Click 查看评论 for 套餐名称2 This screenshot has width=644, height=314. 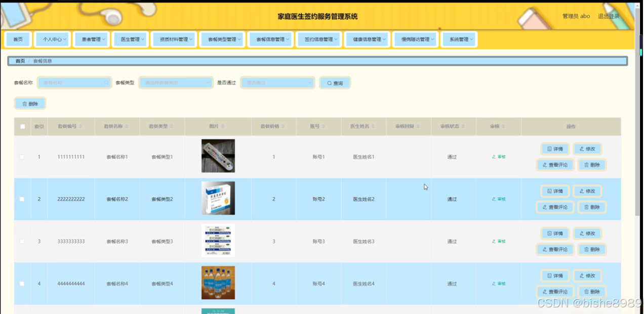[x=555, y=207]
